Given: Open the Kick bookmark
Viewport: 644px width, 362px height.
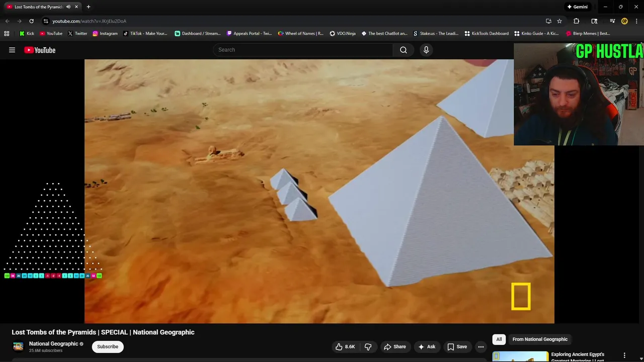Looking at the screenshot, I should 27,34.
